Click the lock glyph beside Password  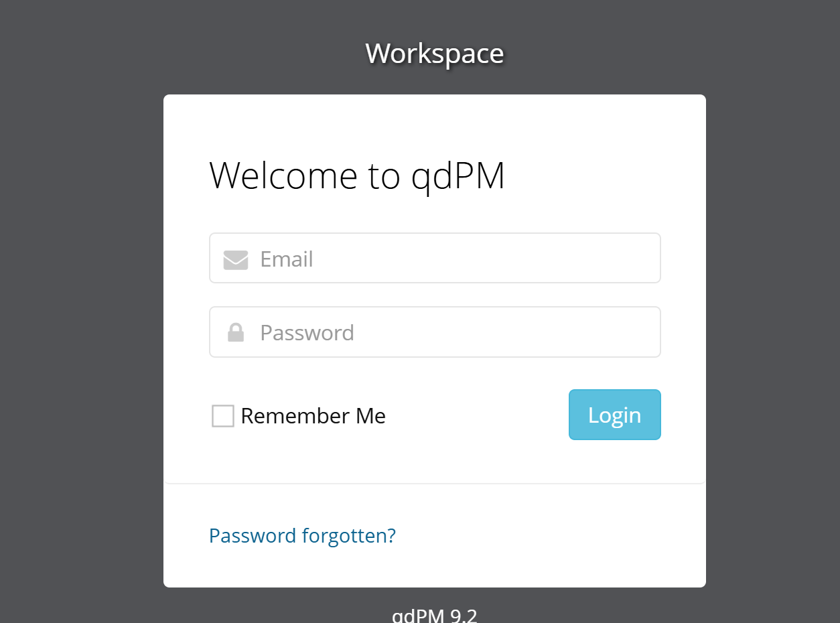click(x=236, y=332)
